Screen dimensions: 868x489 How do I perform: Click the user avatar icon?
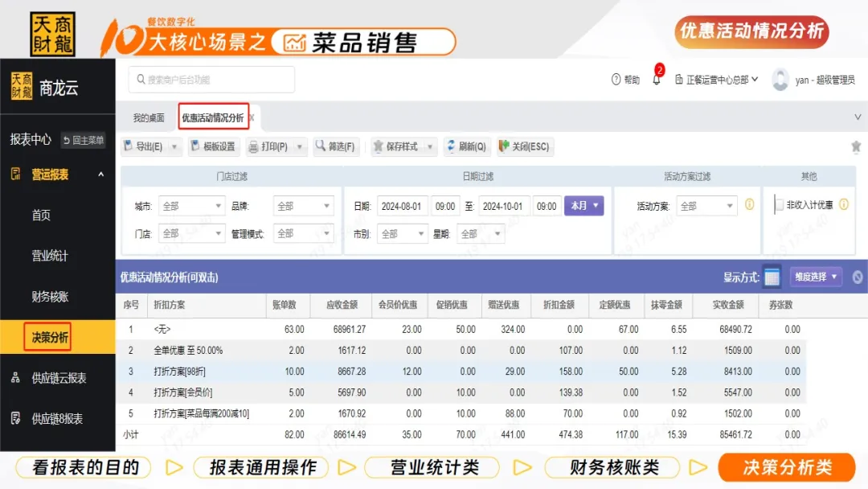pos(780,80)
